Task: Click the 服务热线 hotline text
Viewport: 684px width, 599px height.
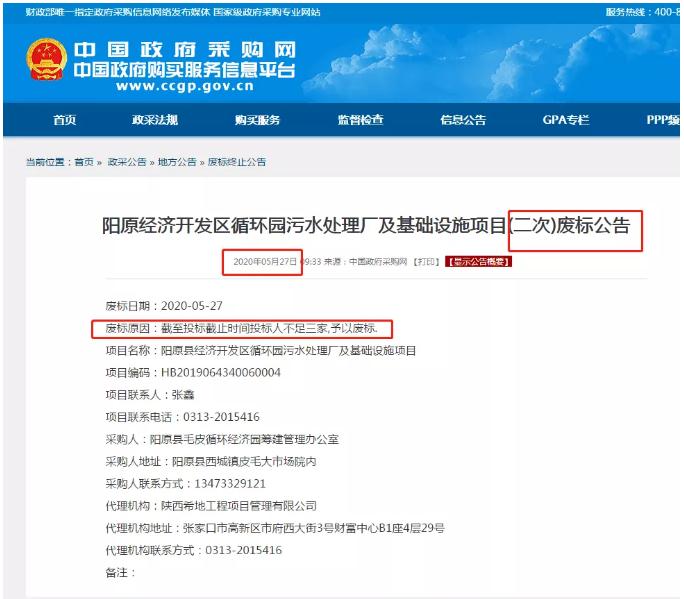Action: tap(643, 12)
